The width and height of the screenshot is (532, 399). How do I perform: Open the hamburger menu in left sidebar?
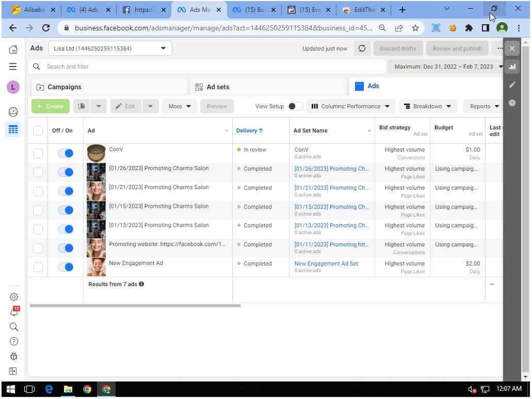coord(13,66)
